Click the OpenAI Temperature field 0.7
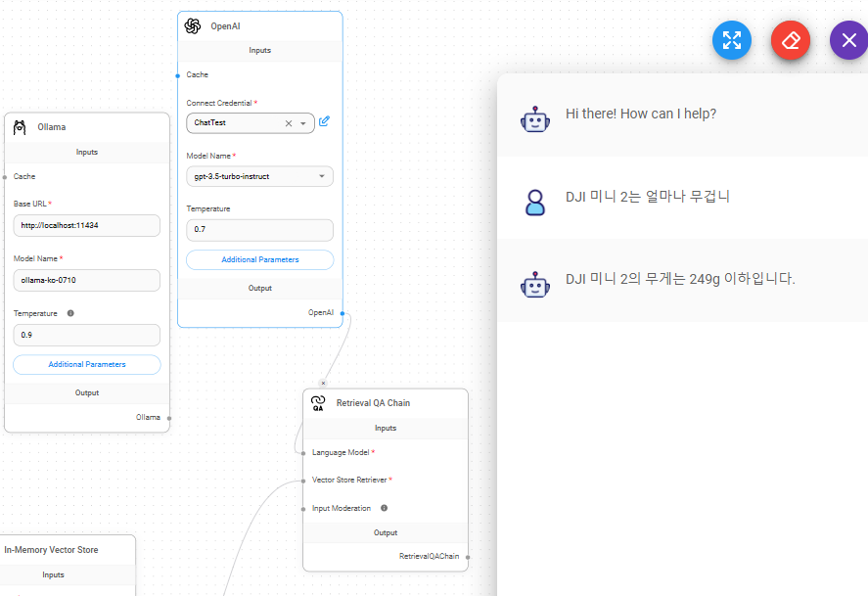Screen dimensions: 868x596 point(259,230)
